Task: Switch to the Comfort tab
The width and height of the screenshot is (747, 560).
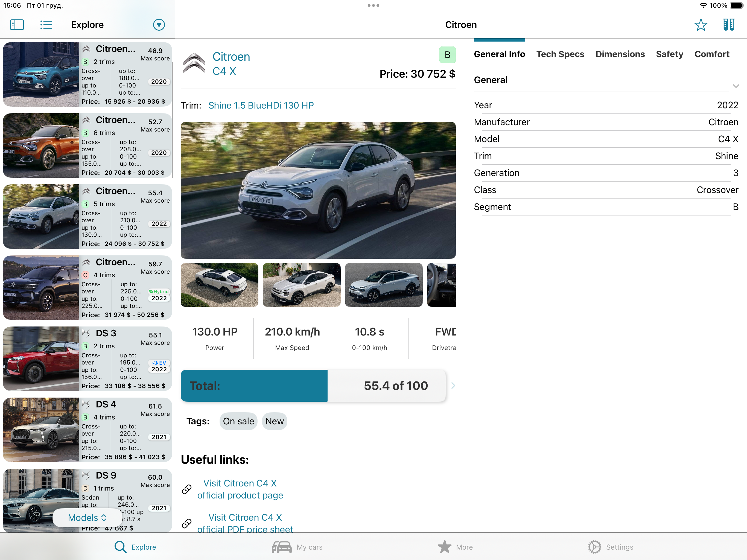Action: [x=712, y=54]
